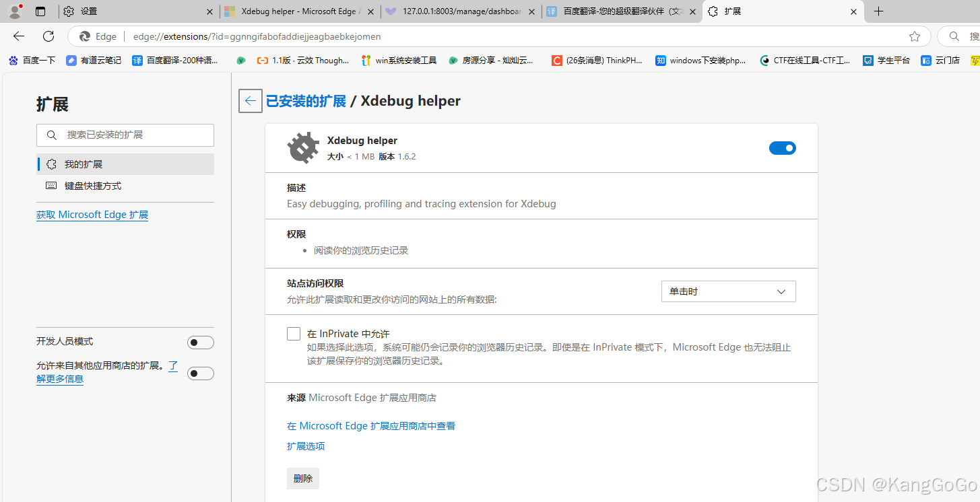Open 百度一下 bookmark
This screenshot has width=980, height=502.
[x=32, y=61]
